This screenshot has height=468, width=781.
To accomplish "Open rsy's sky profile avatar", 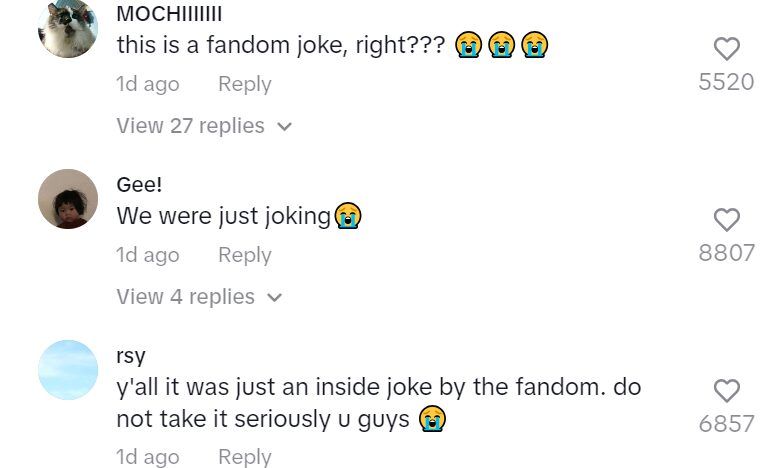I will [x=68, y=370].
